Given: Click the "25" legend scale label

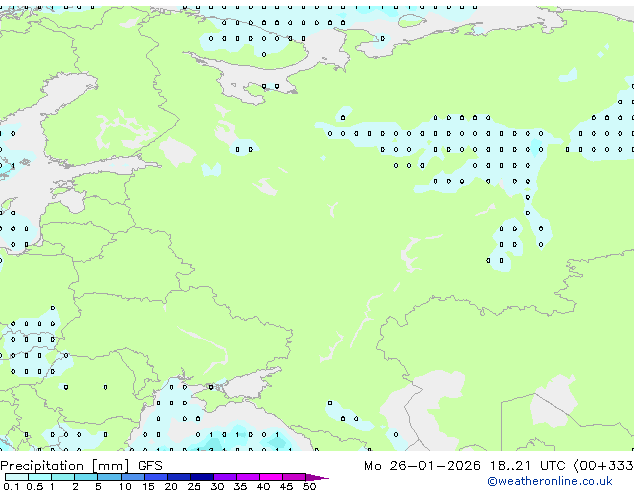Looking at the screenshot, I should (x=194, y=486).
